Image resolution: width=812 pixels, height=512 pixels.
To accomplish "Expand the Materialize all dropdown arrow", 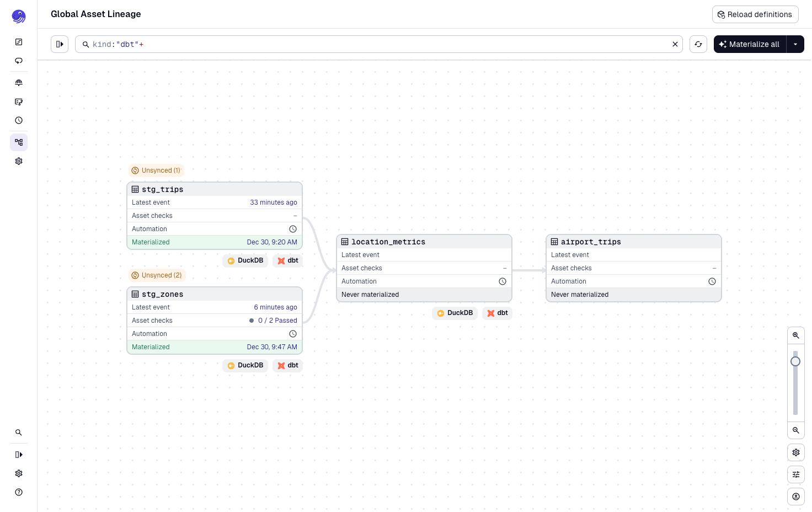I will [x=795, y=44].
